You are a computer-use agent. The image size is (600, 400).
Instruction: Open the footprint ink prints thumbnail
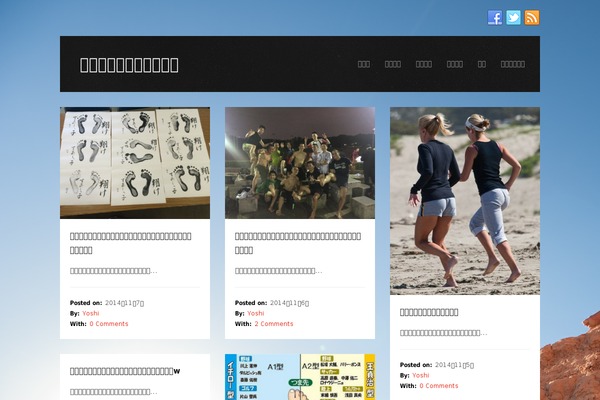(135, 163)
